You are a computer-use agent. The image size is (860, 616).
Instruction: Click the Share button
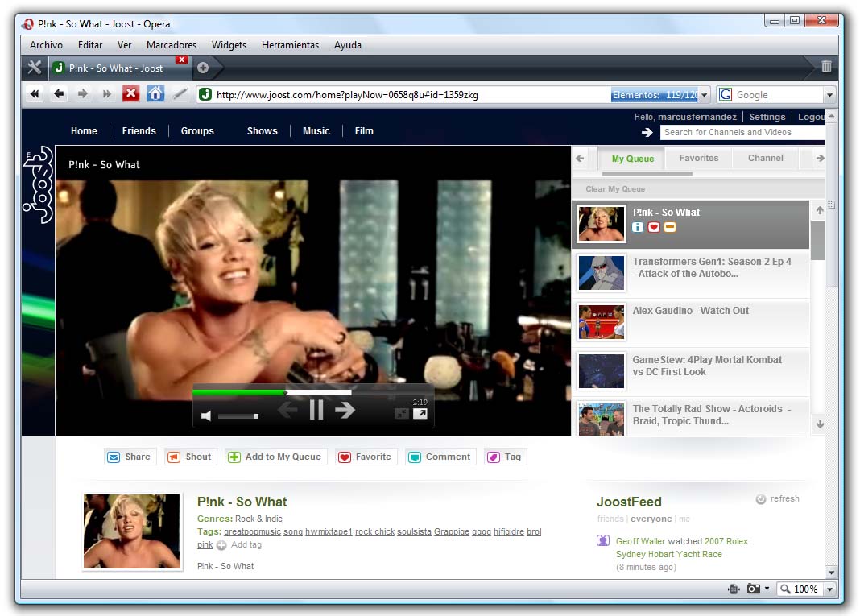(130, 457)
